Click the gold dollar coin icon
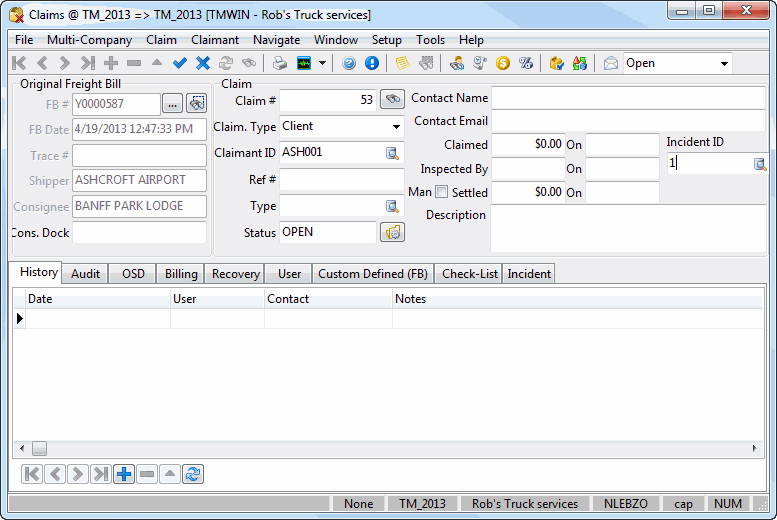Viewport: 777px width, 520px height. point(503,63)
